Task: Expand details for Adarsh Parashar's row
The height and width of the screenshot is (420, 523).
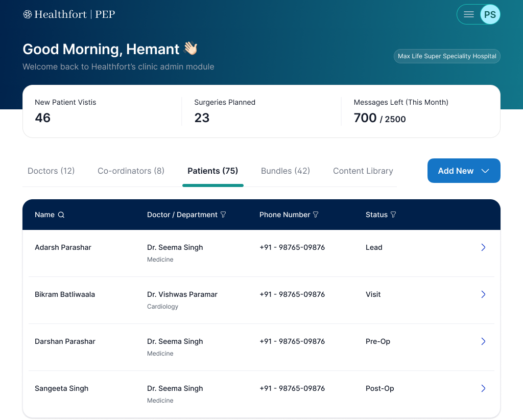Action: (483, 247)
